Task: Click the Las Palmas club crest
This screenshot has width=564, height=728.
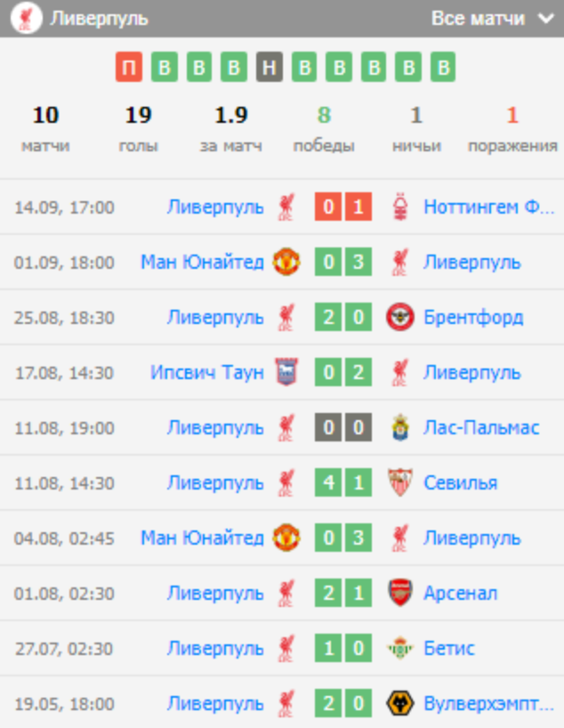Action: (x=400, y=428)
